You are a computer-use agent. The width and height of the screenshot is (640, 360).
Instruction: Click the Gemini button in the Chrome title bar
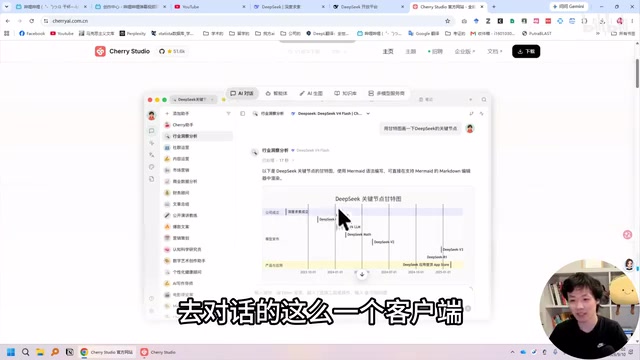point(569,7)
